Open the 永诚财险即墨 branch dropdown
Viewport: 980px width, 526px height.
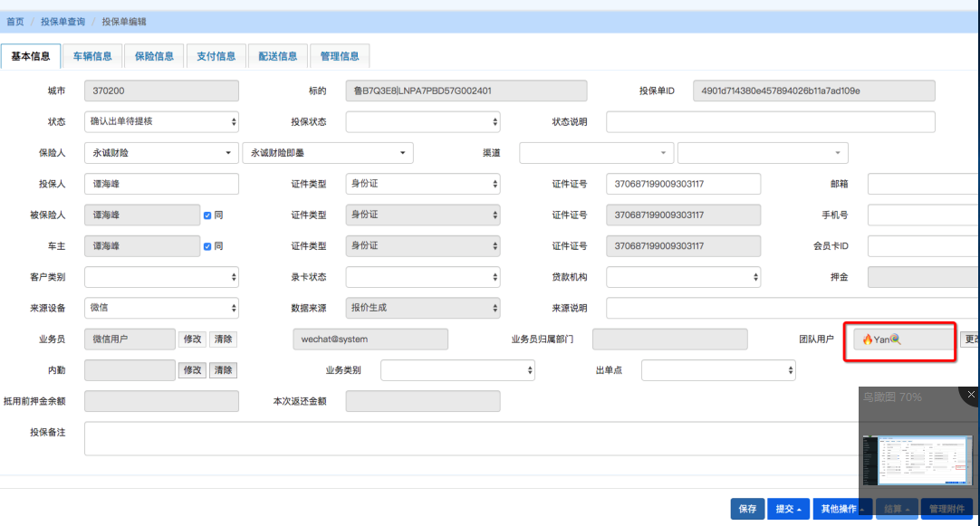(x=328, y=153)
